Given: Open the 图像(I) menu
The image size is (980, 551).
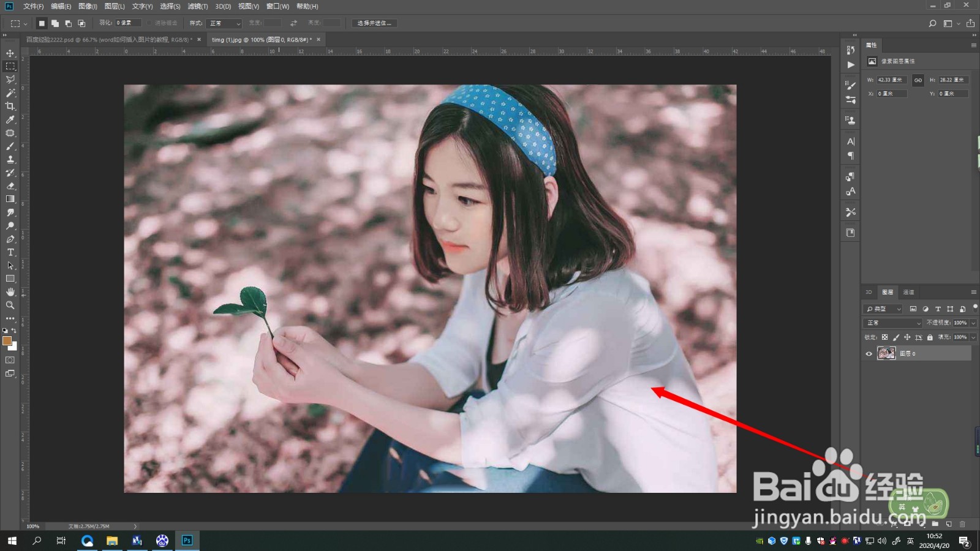Looking at the screenshot, I should [x=88, y=6].
